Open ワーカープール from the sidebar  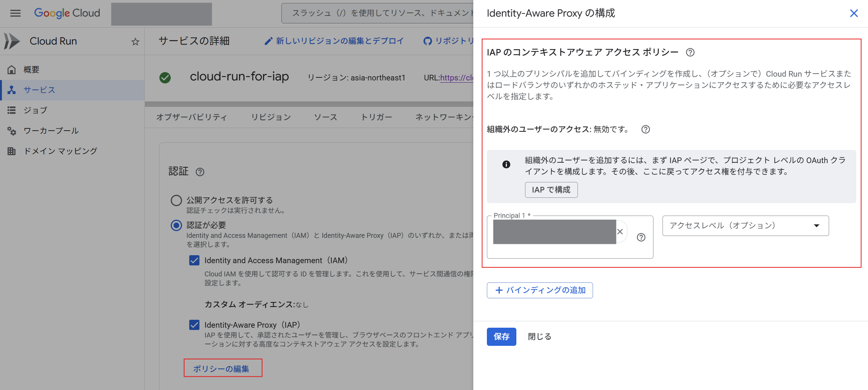51,131
